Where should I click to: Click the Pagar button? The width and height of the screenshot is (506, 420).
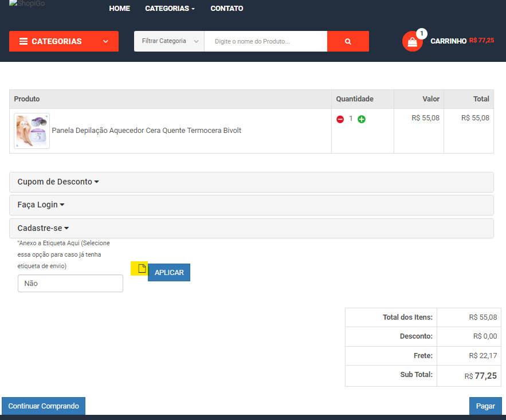coord(485,406)
